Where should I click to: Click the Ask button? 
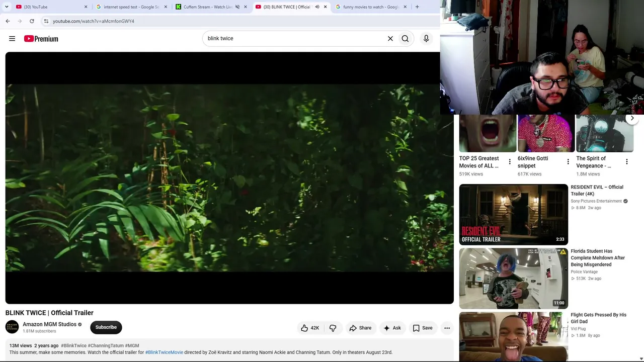coord(392,328)
